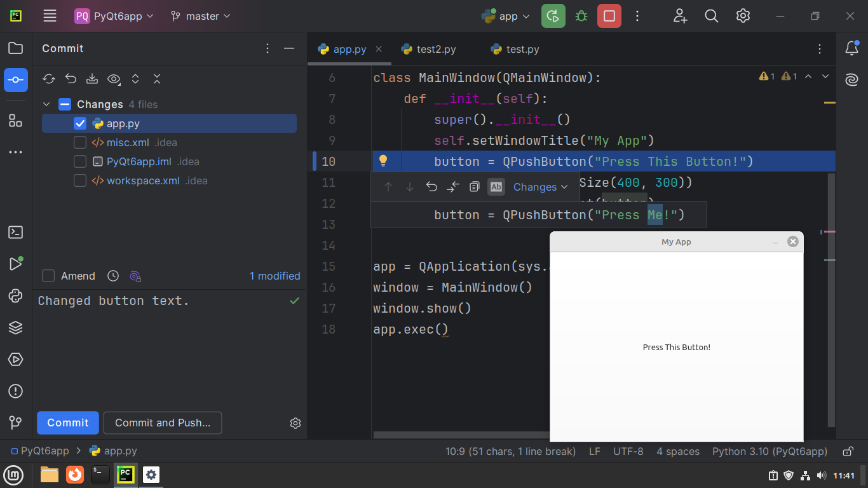The height and width of the screenshot is (488, 868).
Task: Click Commit and Push button
Action: point(163,423)
